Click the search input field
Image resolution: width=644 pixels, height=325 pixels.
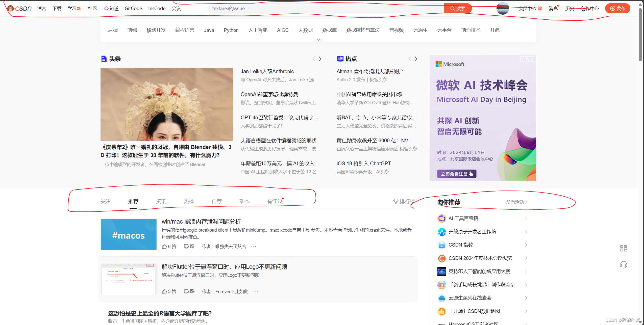click(326, 8)
